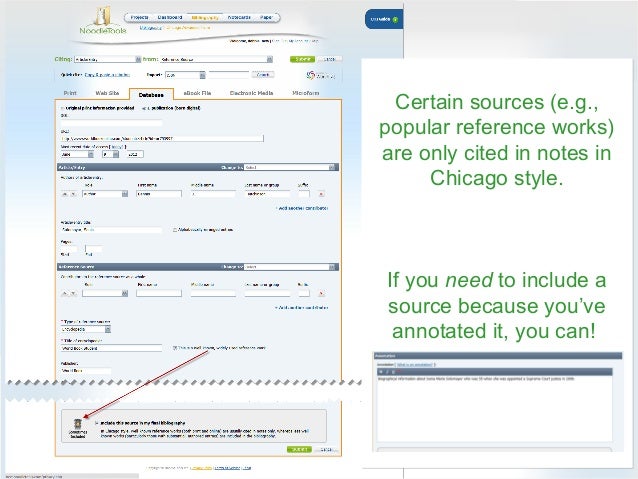Open the Citing type dropdown

[x=107, y=59]
